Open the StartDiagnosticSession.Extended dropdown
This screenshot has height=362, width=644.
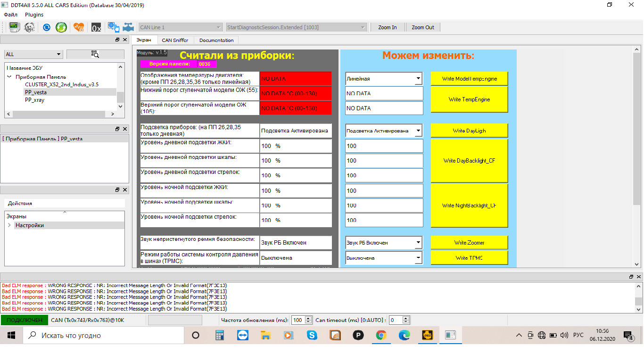296,27
